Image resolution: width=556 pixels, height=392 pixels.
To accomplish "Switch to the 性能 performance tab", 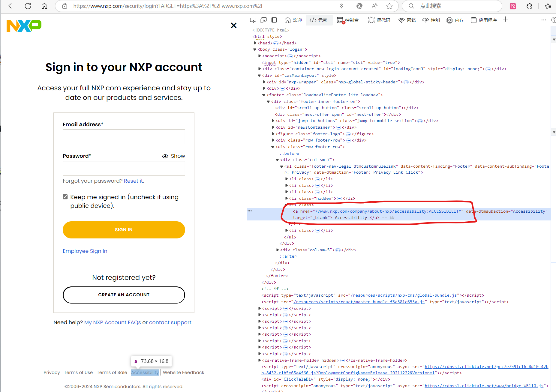I will [431, 20].
